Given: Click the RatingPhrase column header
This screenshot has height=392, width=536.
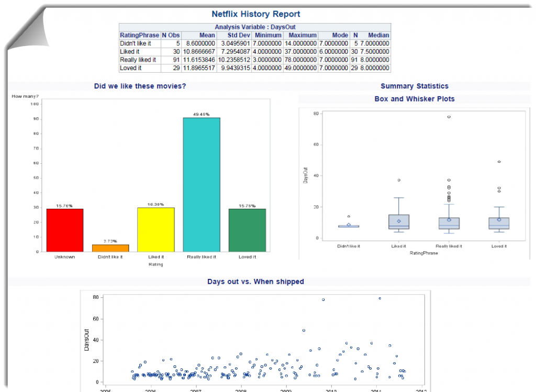Looking at the screenshot, I should 139,35.
